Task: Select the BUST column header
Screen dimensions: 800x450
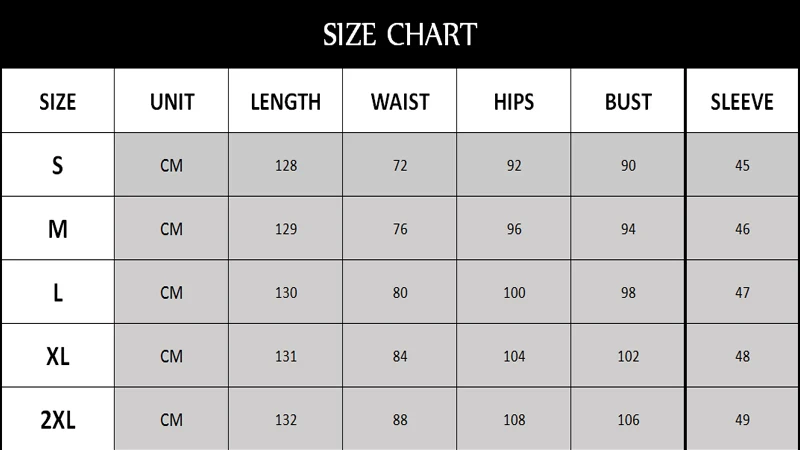Action: point(628,102)
